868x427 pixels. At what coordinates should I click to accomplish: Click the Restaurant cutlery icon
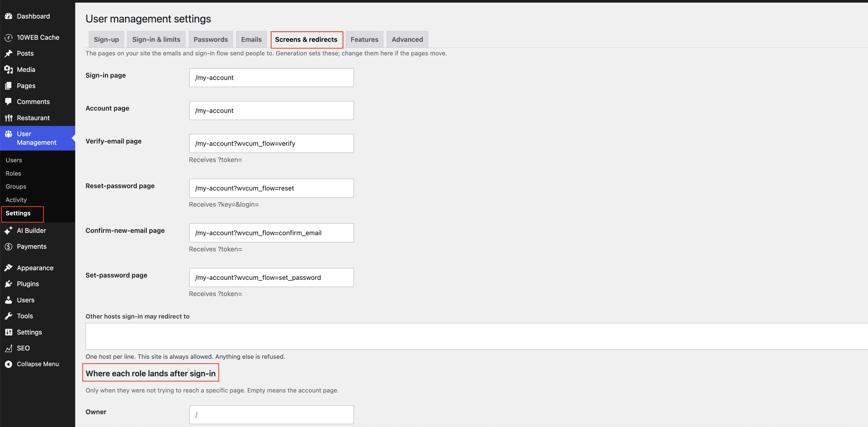pyautogui.click(x=8, y=118)
